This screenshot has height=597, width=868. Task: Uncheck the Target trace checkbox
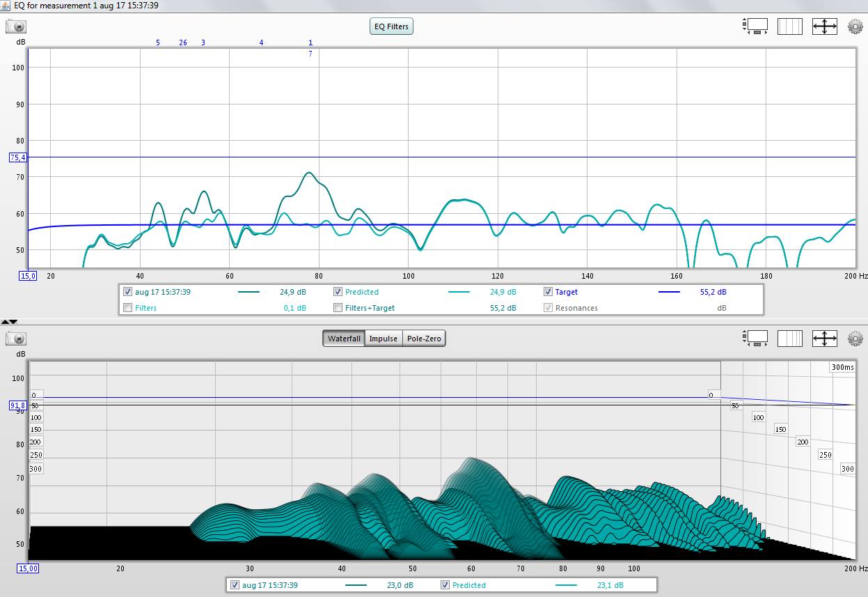click(x=548, y=292)
